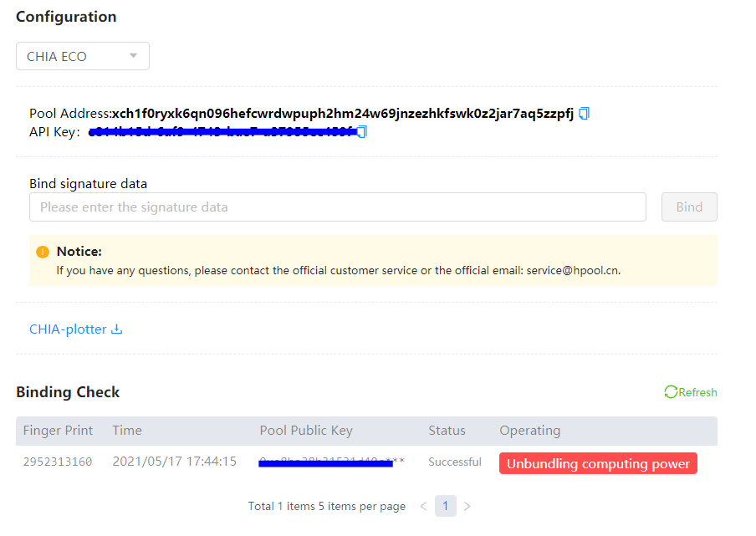Expand the currency selector under Configuration

[x=82, y=55]
